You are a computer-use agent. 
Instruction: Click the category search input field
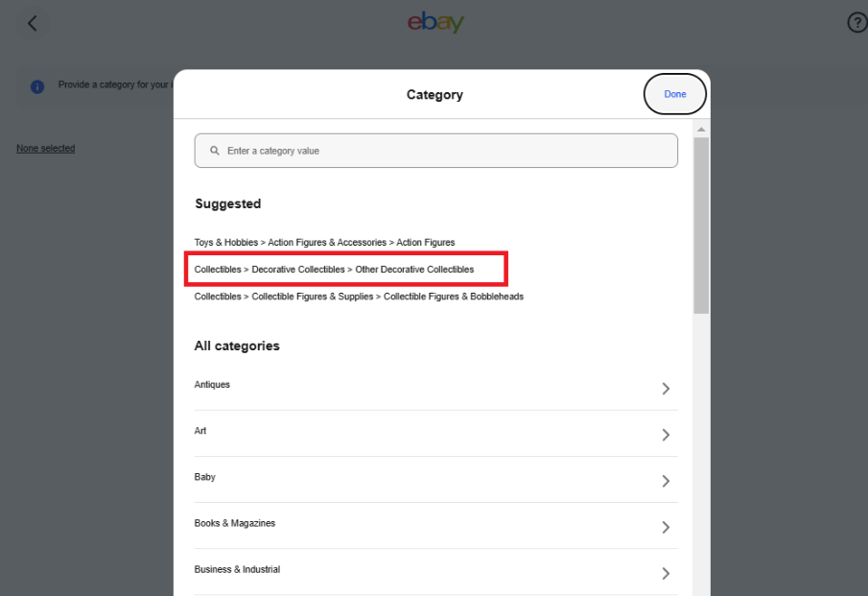pos(436,150)
